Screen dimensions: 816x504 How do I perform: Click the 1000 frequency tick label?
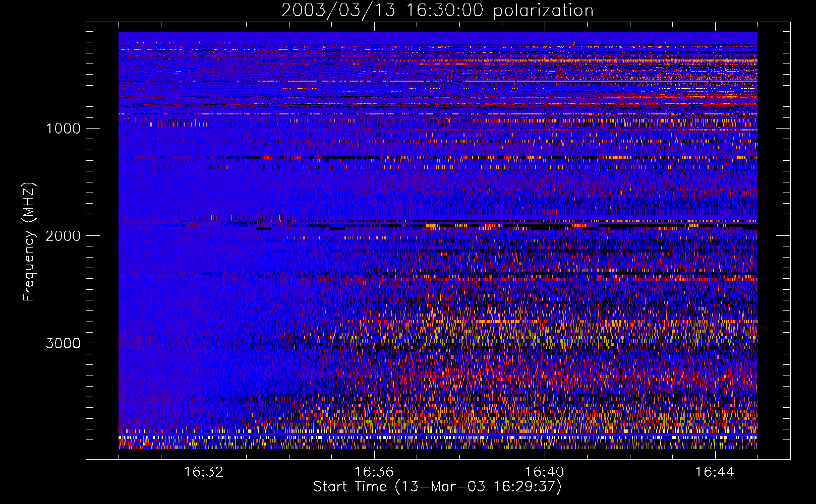coord(64,129)
